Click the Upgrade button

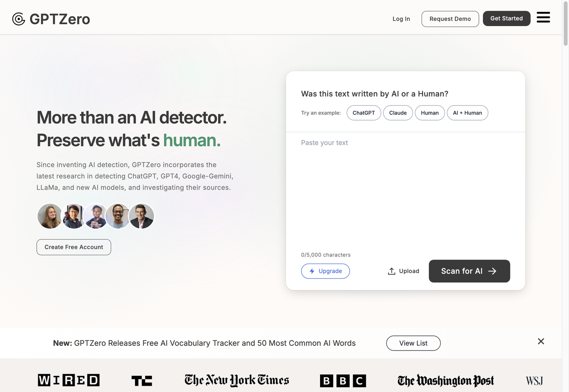(325, 271)
